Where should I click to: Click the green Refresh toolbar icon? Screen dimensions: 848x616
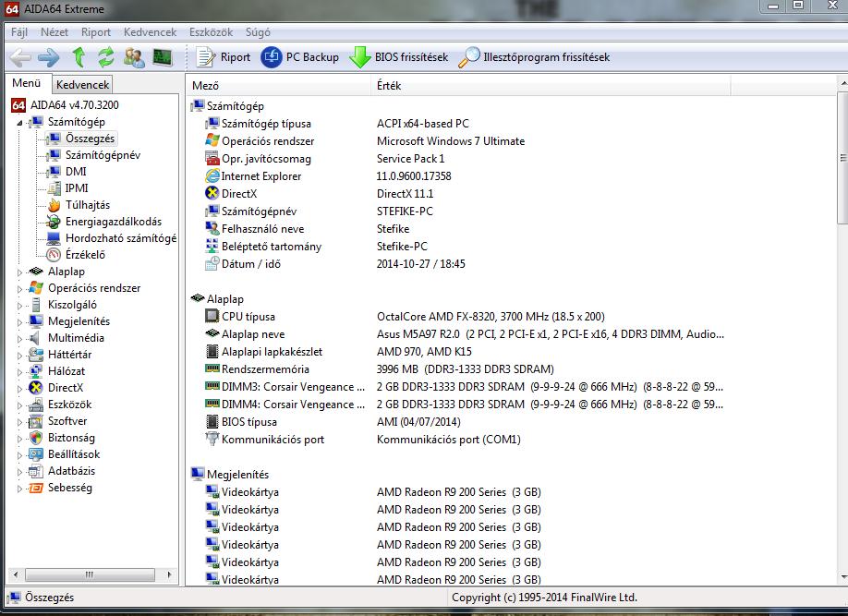click(106, 57)
